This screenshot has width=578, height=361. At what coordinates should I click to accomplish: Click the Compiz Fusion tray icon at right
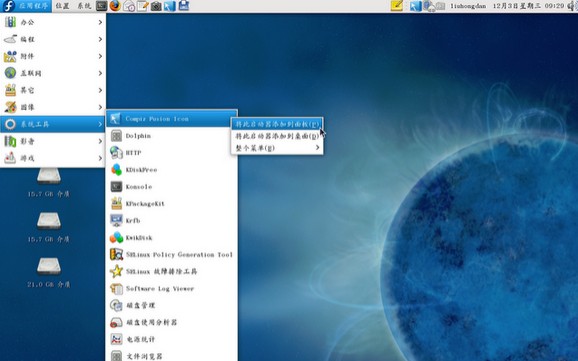415,6
